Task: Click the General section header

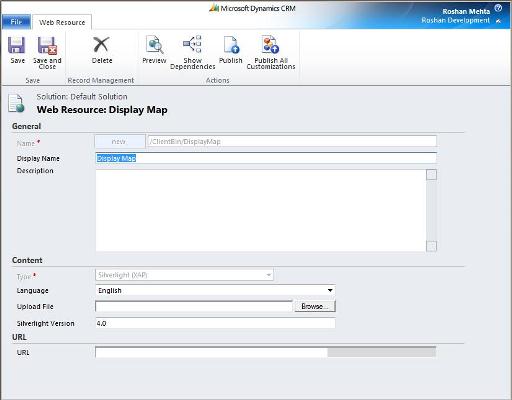Action: click(26, 126)
